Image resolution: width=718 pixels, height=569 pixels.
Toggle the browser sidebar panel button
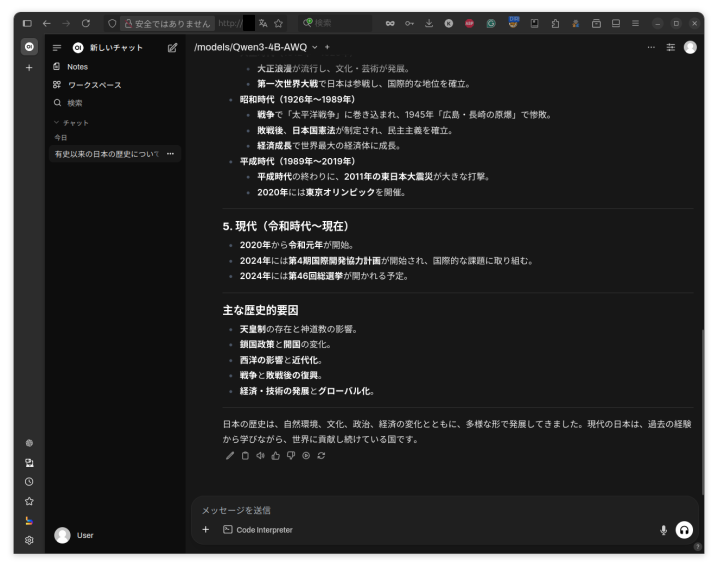pyautogui.click(x=27, y=23)
